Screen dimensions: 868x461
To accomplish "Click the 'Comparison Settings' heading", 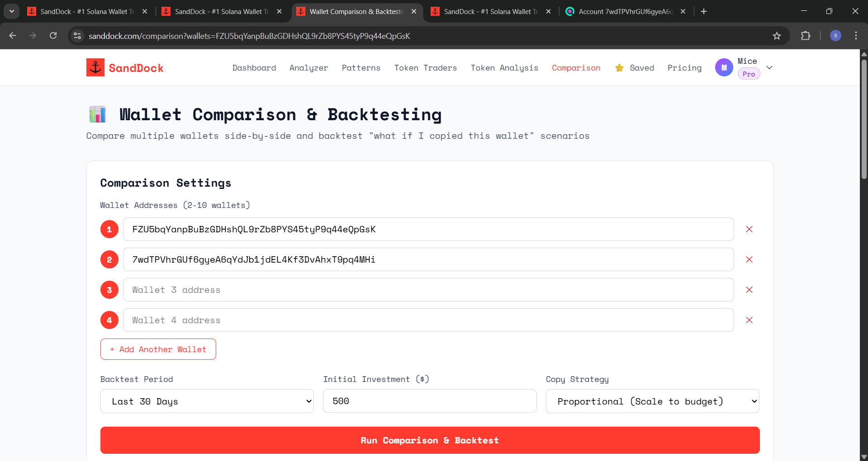I will pyautogui.click(x=166, y=183).
